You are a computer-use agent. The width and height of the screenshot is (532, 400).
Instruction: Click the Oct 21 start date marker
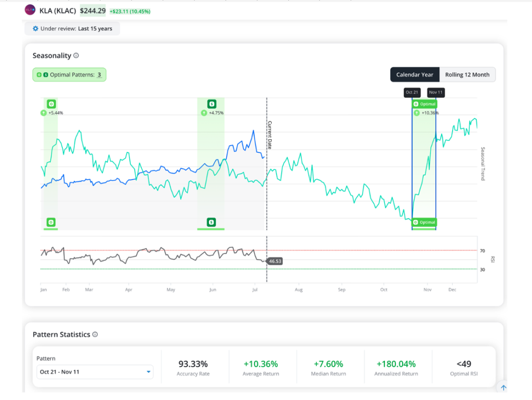point(412,93)
